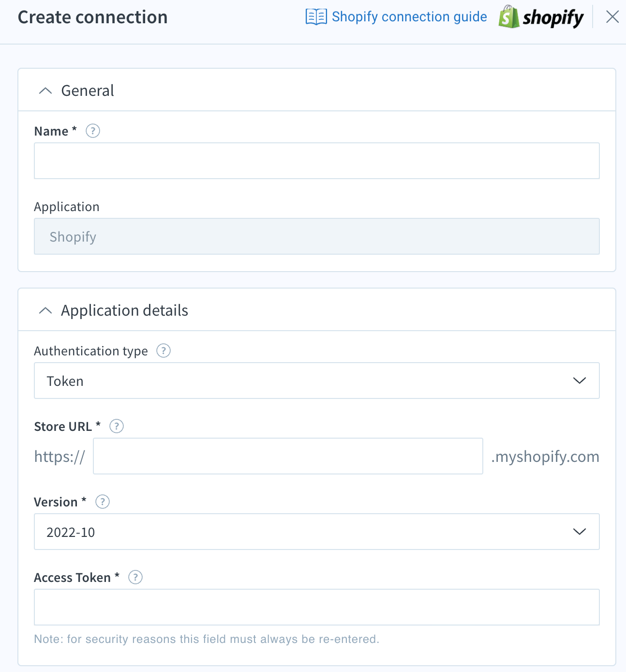Click the help icon next to Version

coord(103,502)
